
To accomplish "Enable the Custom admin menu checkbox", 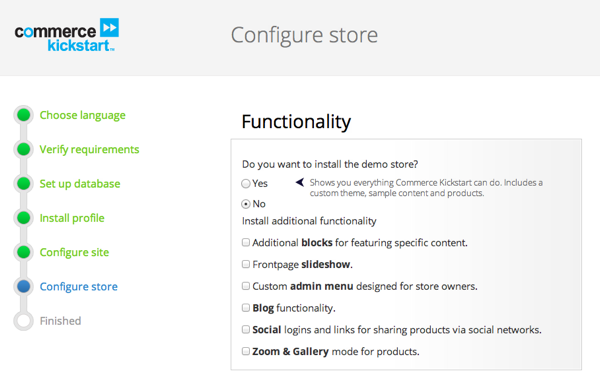I will [246, 286].
